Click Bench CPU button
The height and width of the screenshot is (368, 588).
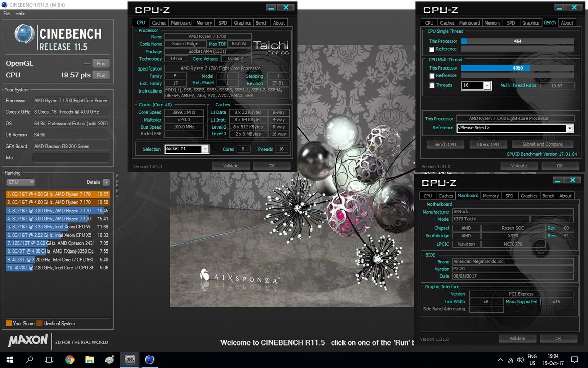445,144
